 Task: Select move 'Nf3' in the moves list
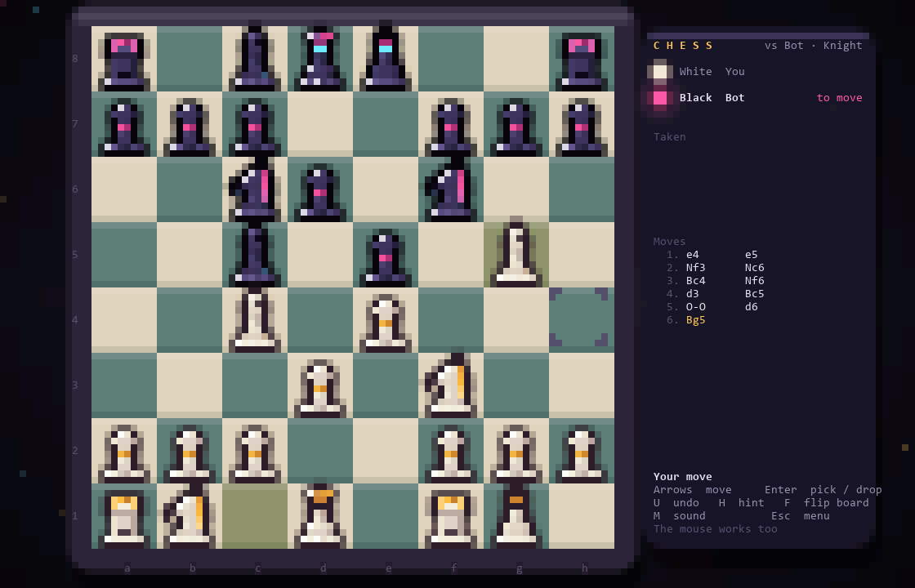[x=695, y=268]
